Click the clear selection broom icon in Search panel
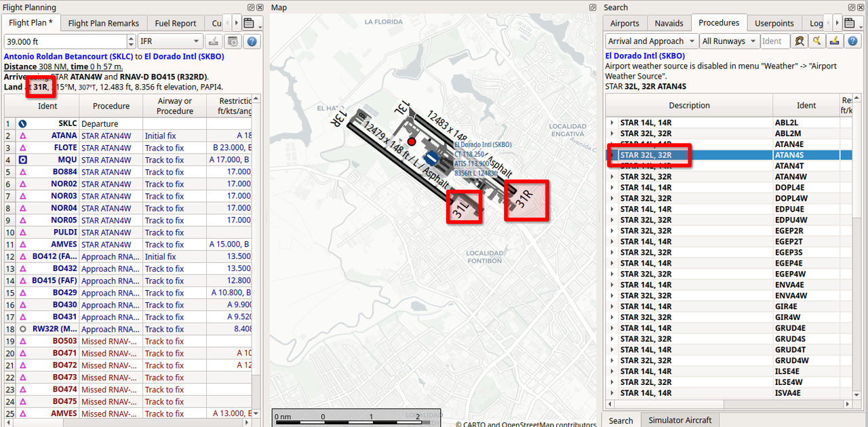 (x=834, y=41)
